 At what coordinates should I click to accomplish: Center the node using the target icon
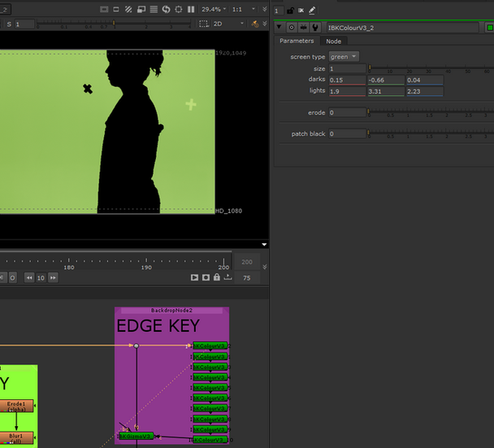click(292, 27)
